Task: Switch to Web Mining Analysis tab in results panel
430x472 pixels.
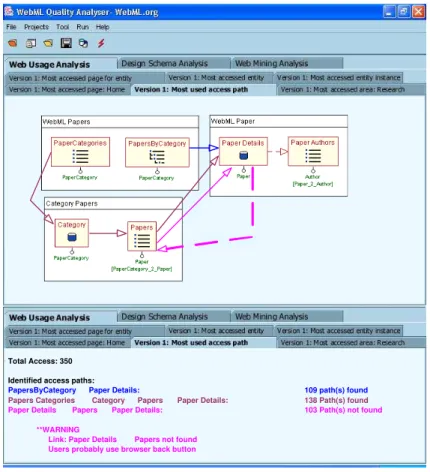Action: click(x=287, y=317)
